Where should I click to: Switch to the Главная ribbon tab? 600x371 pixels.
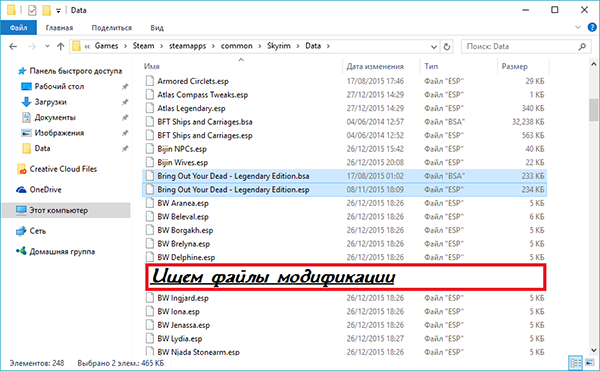(x=59, y=28)
